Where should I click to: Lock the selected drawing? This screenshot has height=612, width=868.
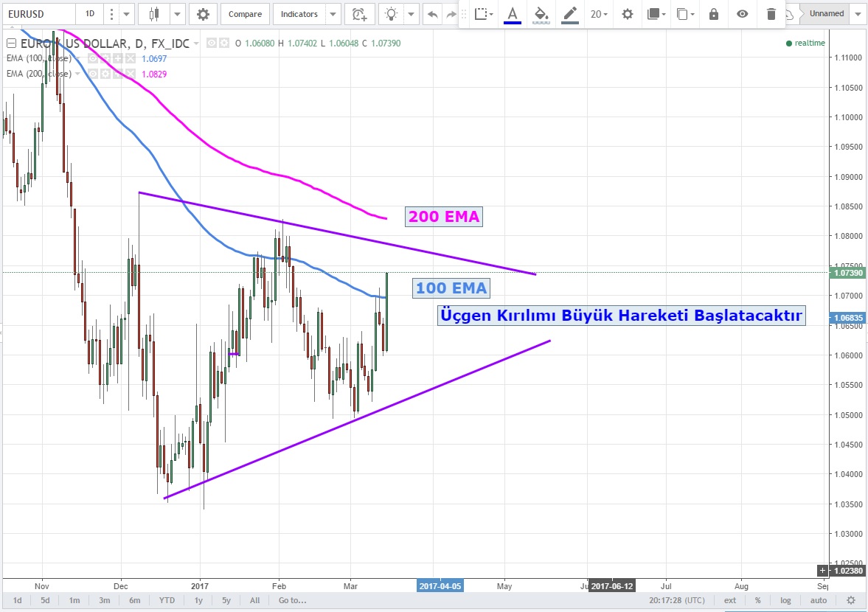[713, 14]
